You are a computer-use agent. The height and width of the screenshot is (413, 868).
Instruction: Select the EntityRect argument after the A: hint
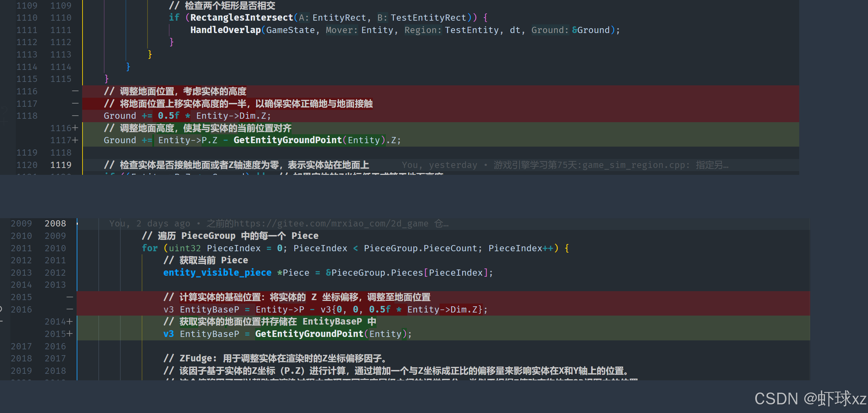click(339, 18)
